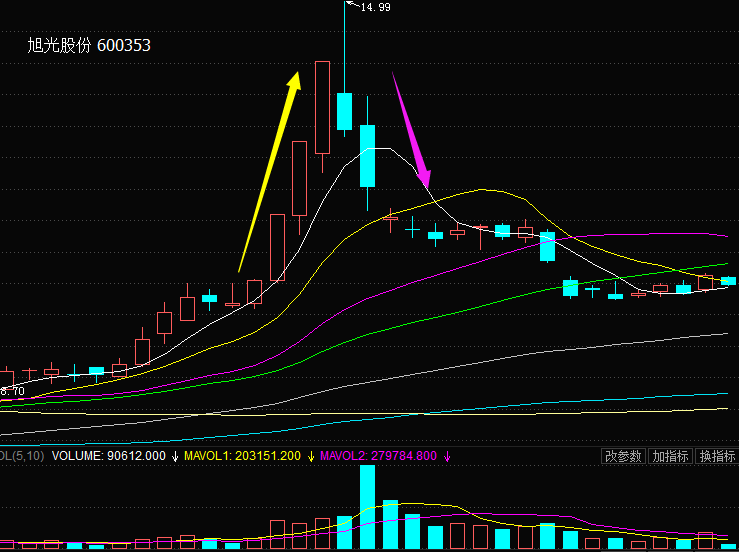This screenshot has width=739, height=552.
Task: Click the last cyan candlestick on right edge
Action: coord(728,281)
